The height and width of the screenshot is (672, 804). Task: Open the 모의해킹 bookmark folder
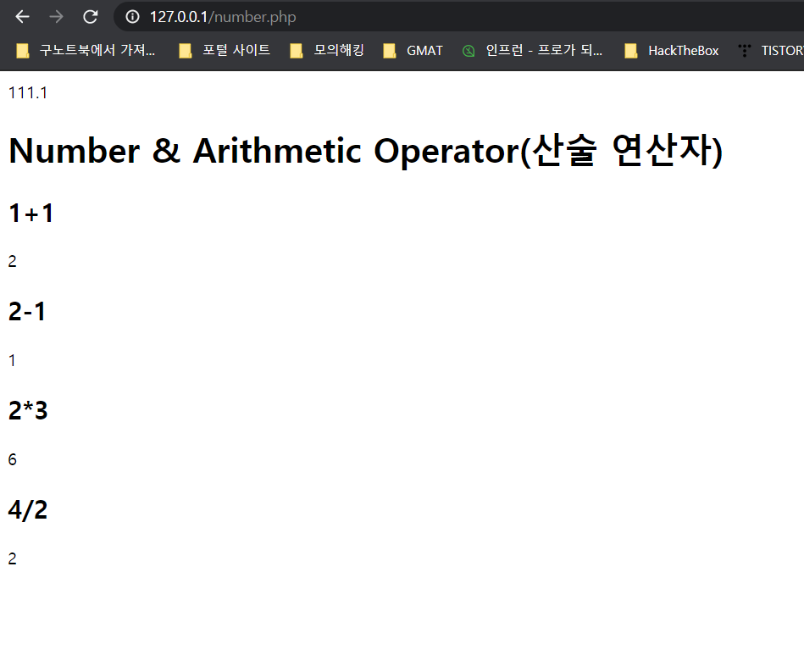point(327,50)
